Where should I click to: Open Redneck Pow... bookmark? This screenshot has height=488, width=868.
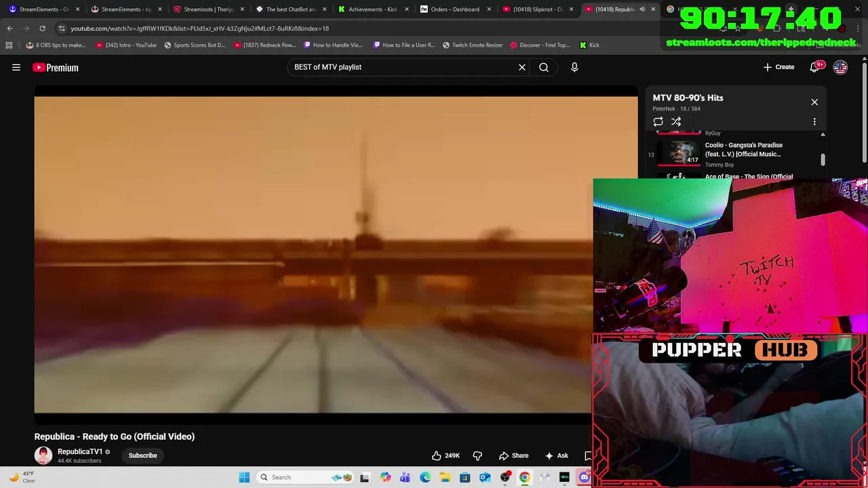click(264, 45)
